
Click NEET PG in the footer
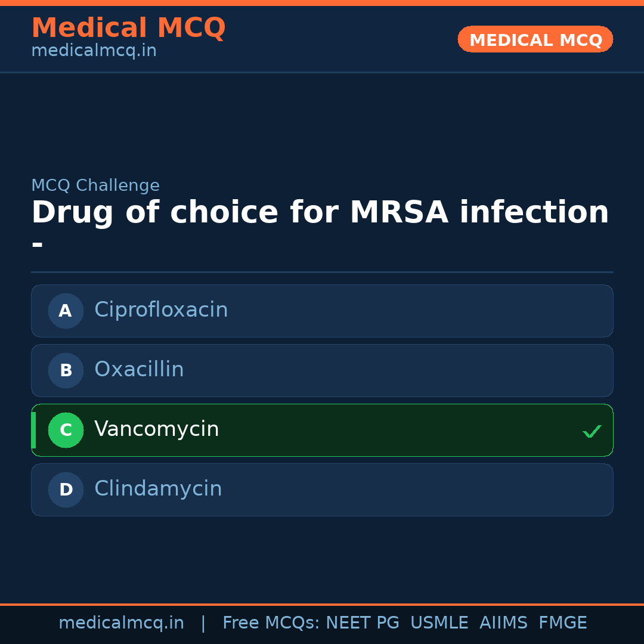click(x=363, y=623)
